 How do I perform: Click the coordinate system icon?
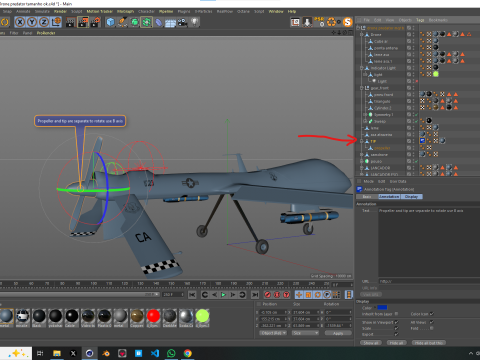pyautogui.click(x=56, y=22)
